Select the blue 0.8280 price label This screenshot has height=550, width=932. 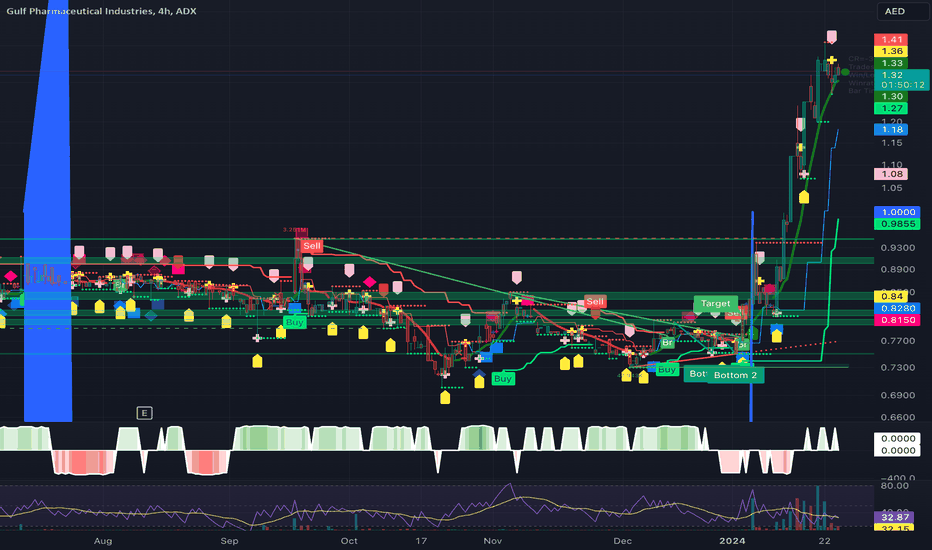[898, 308]
